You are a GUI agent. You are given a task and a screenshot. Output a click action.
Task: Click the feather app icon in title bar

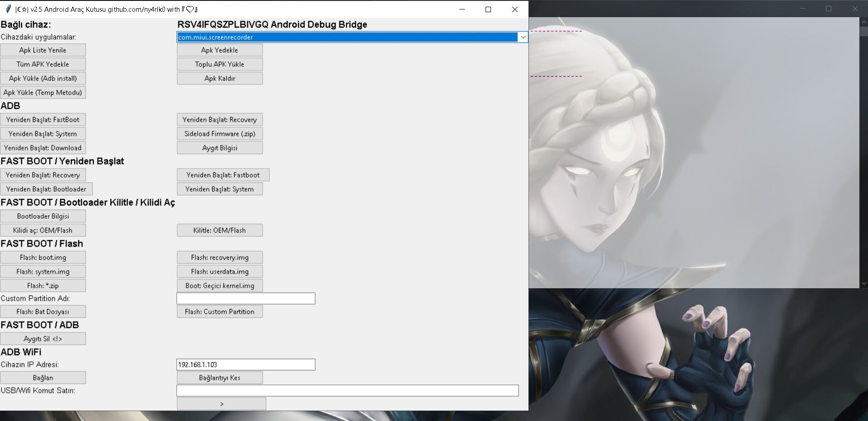tap(8, 9)
